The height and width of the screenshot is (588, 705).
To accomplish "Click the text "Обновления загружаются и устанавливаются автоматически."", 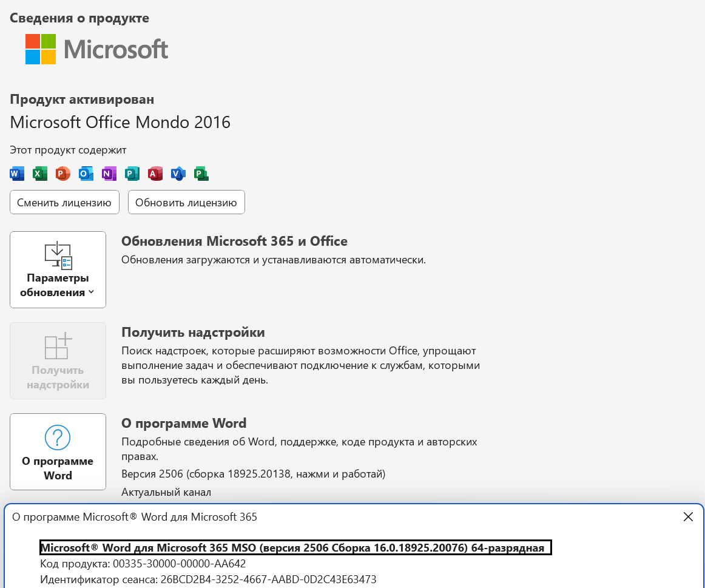I will coord(274,260).
